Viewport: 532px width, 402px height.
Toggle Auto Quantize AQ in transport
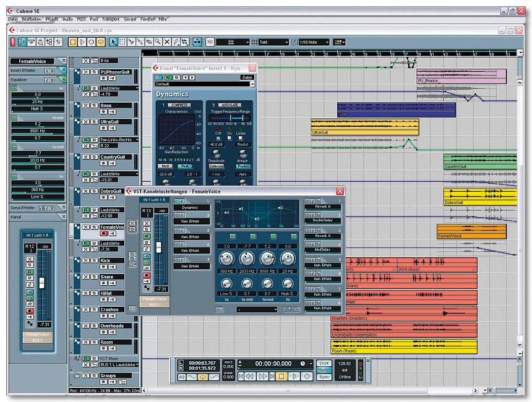181,377
